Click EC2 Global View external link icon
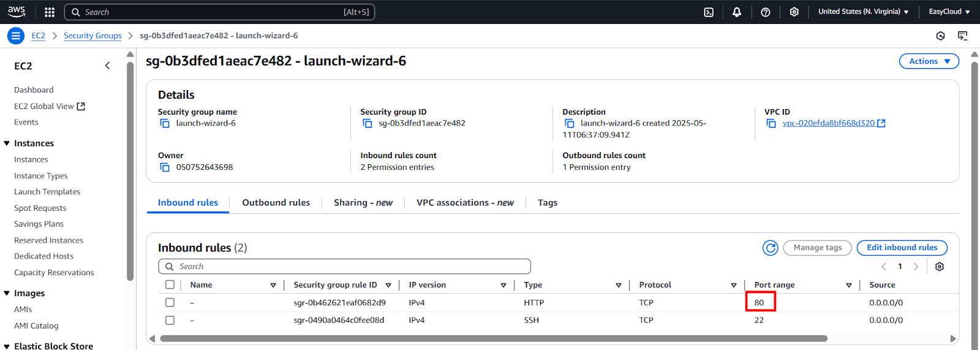This screenshot has height=350, width=980. [x=81, y=106]
